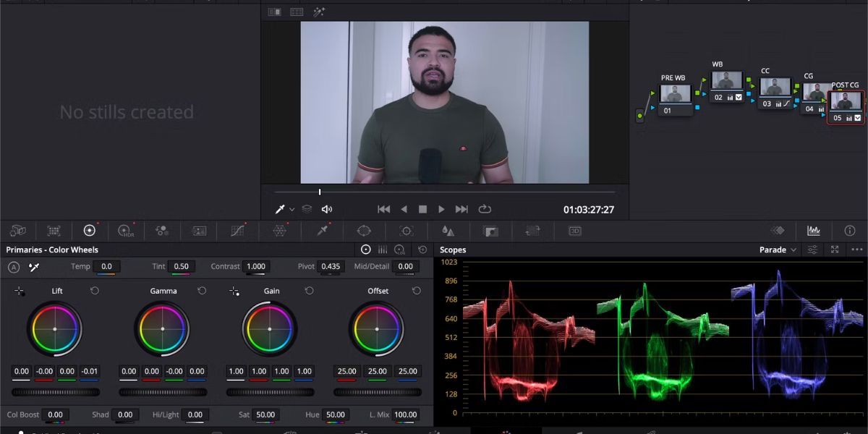868x434 pixels.
Task: Open the Tracker palette
Action: 407,231
